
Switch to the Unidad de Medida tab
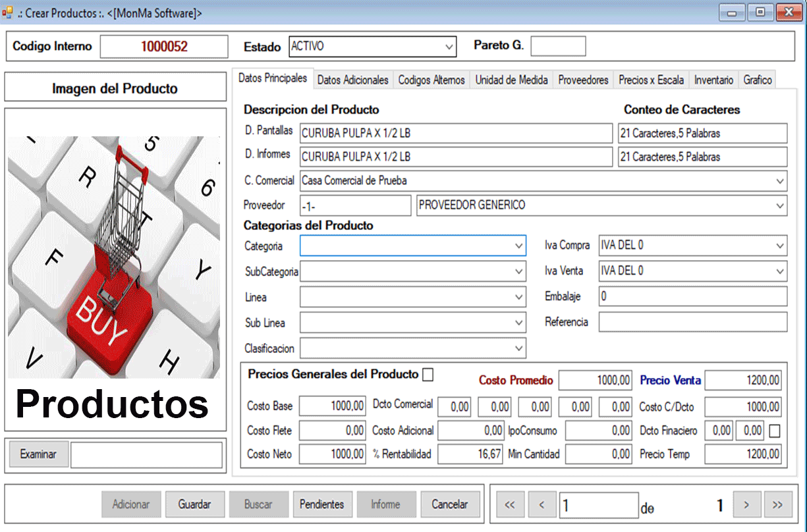coord(512,80)
